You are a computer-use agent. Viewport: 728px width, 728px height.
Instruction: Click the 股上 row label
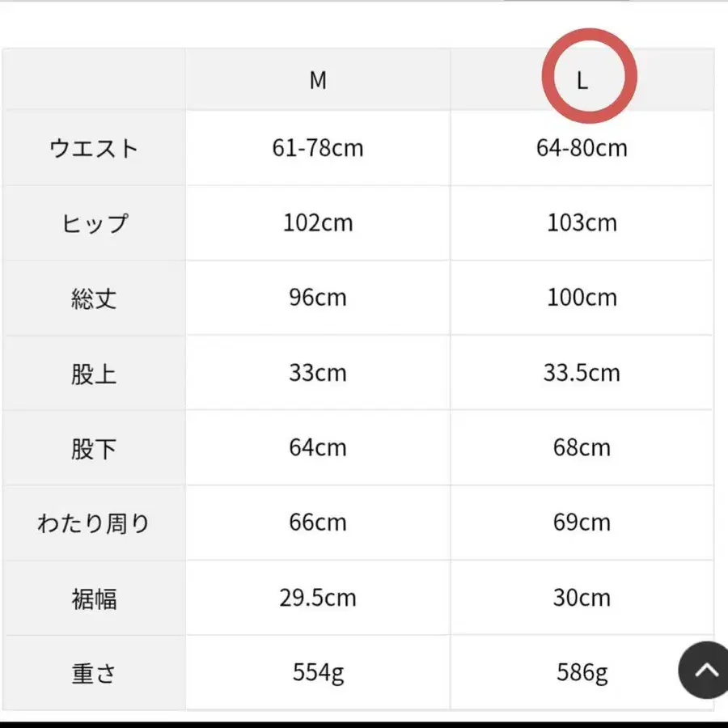pos(94,374)
